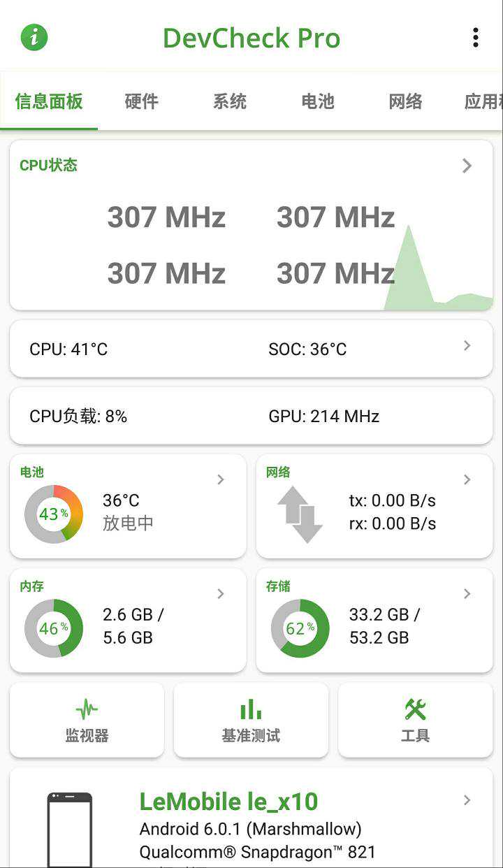Tap the battery 43% ring gauge

pyautogui.click(x=54, y=514)
